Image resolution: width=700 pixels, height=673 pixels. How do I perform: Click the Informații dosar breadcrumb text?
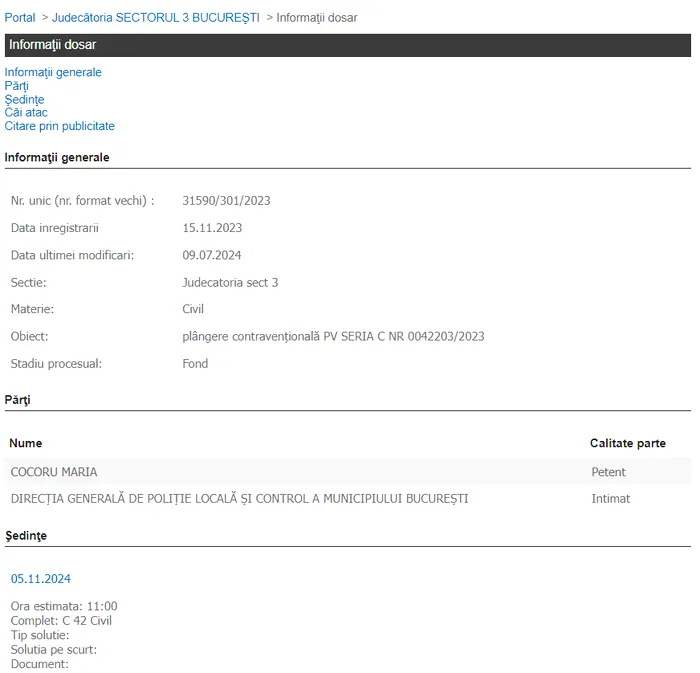point(316,18)
